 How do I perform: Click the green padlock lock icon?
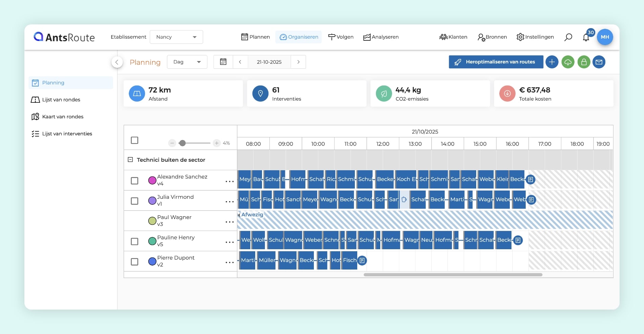[x=584, y=62]
